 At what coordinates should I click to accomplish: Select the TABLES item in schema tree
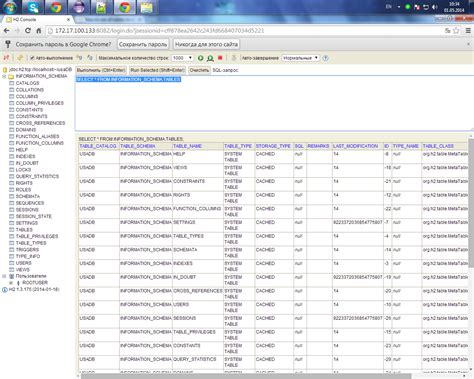coord(24,230)
